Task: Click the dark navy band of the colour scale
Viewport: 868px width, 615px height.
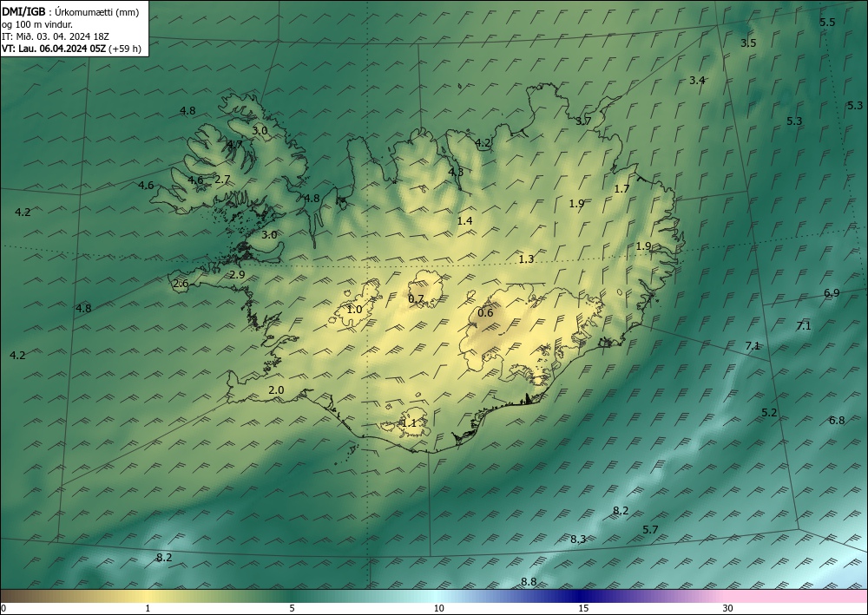Action: (x=578, y=596)
